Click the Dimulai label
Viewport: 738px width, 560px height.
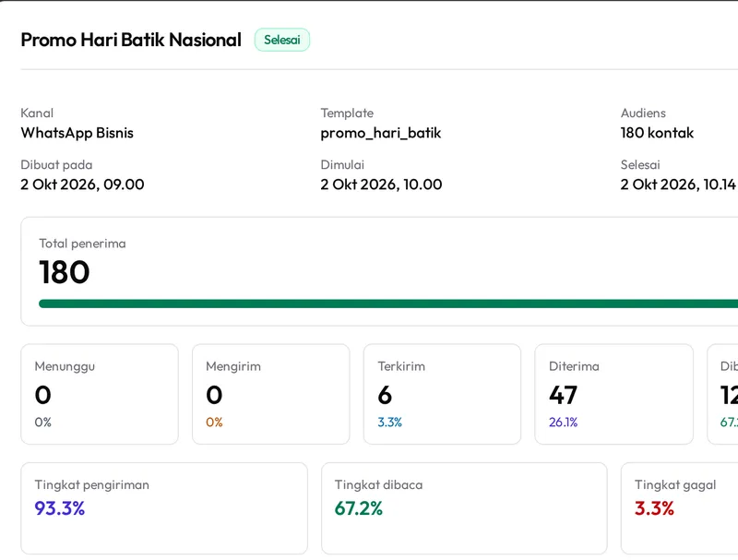(x=342, y=165)
